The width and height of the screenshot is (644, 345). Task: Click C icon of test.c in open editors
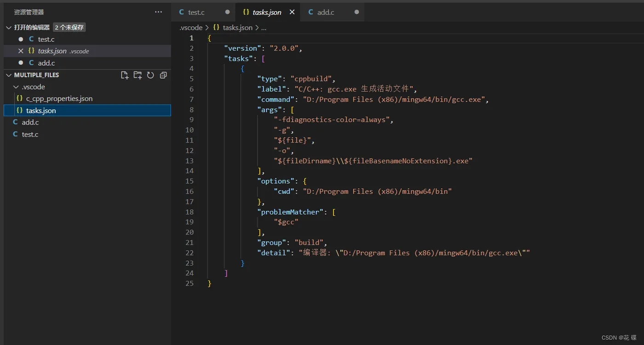[31, 39]
